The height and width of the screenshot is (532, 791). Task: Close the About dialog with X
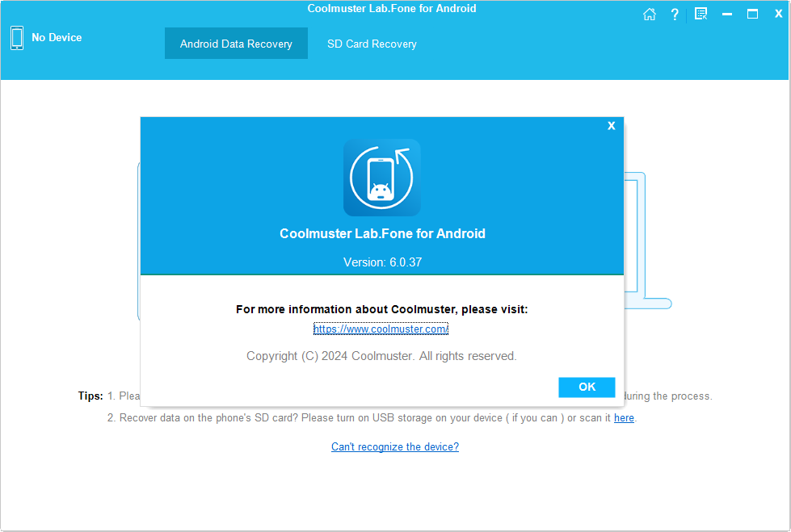[x=612, y=126]
